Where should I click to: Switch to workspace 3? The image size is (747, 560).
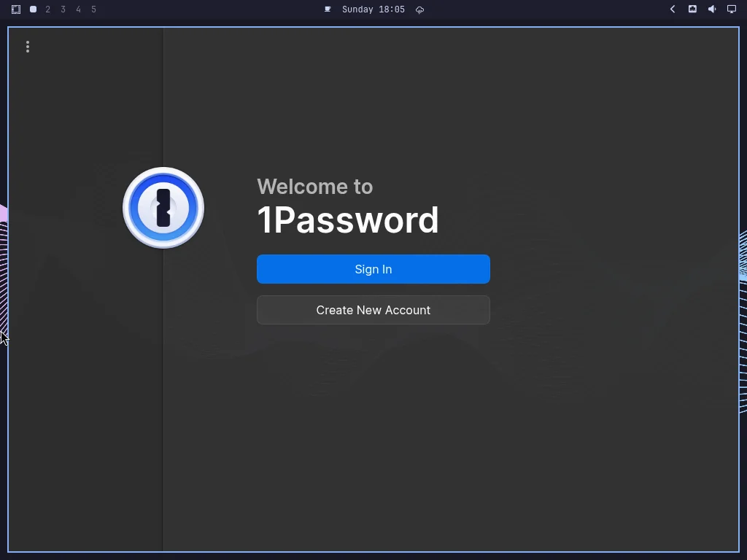(x=63, y=9)
